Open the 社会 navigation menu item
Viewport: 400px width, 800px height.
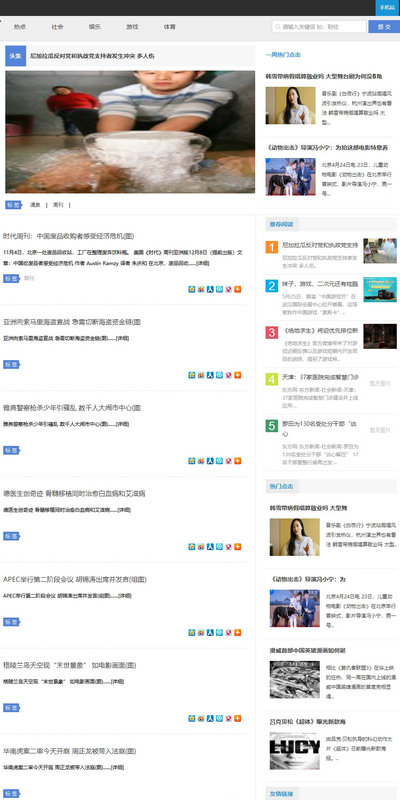(x=57, y=27)
